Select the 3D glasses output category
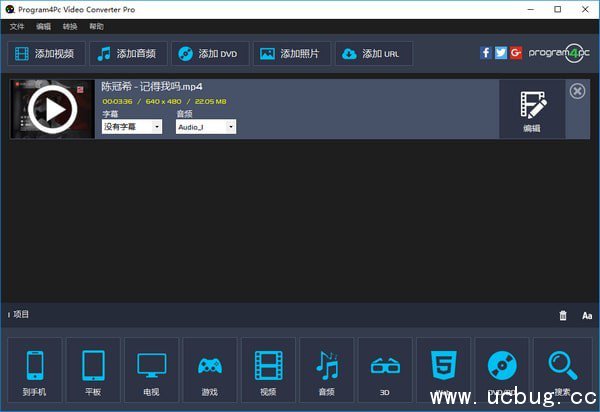Image resolution: width=600 pixels, height=412 pixels. pyautogui.click(x=385, y=370)
